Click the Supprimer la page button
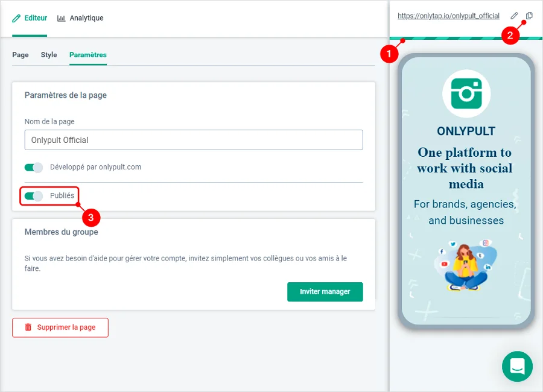This screenshot has height=392, width=543. [60, 327]
